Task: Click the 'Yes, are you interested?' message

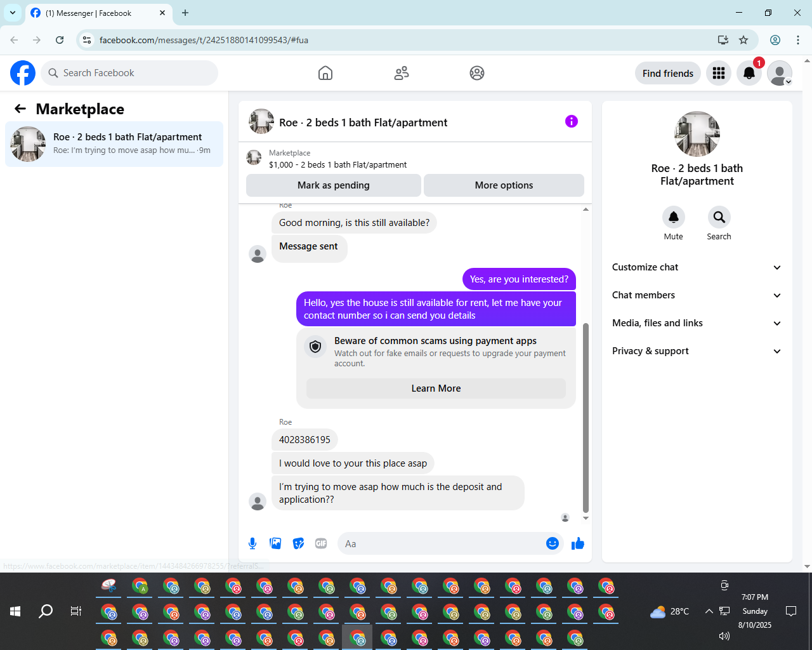Action: pos(519,279)
